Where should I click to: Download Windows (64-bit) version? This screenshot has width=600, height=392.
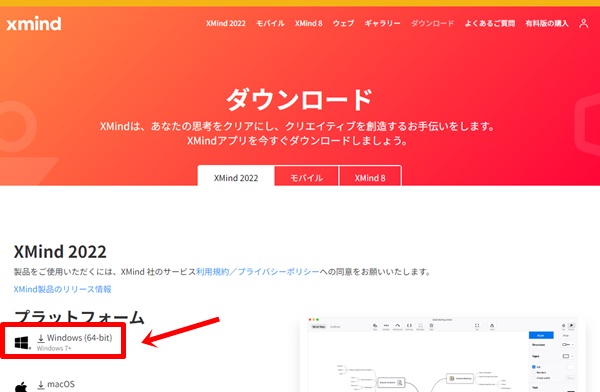tap(79, 338)
